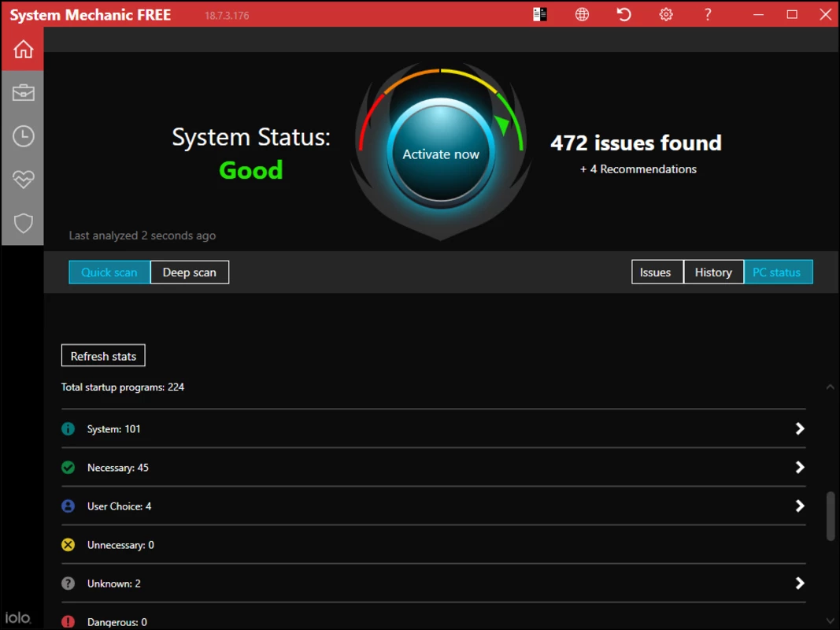Open the settings gear icon
Screen dimensions: 840x630
pyautogui.click(x=666, y=14)
